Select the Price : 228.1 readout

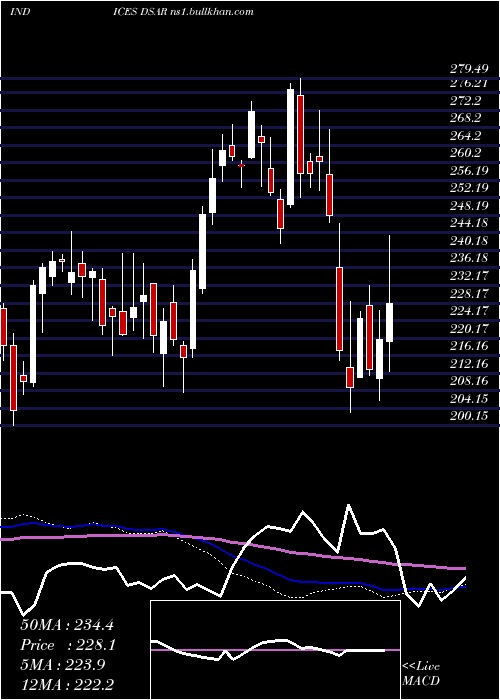pos(69,646)
